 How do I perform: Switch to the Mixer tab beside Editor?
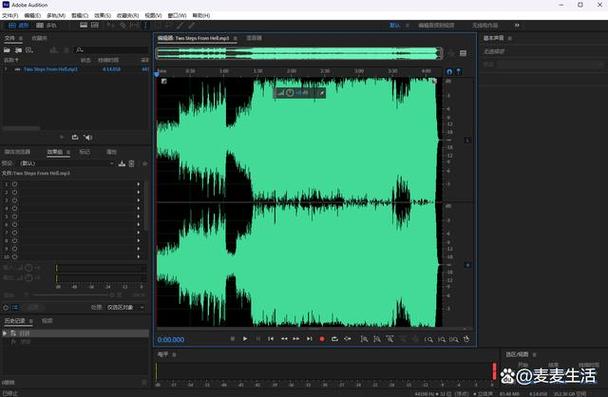point(254,38)
